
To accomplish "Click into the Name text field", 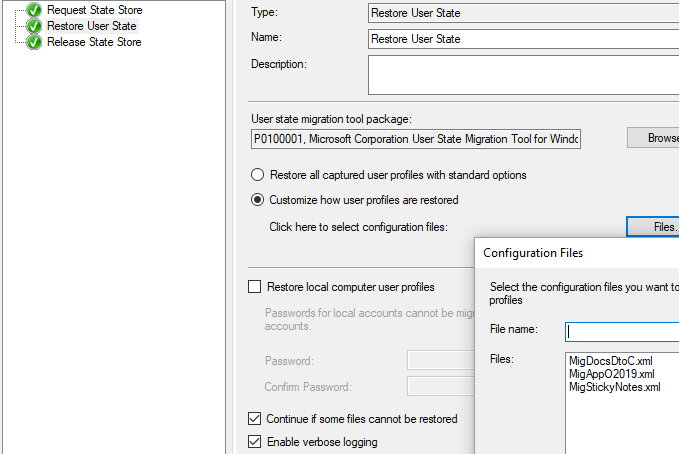I will point(522,39).
